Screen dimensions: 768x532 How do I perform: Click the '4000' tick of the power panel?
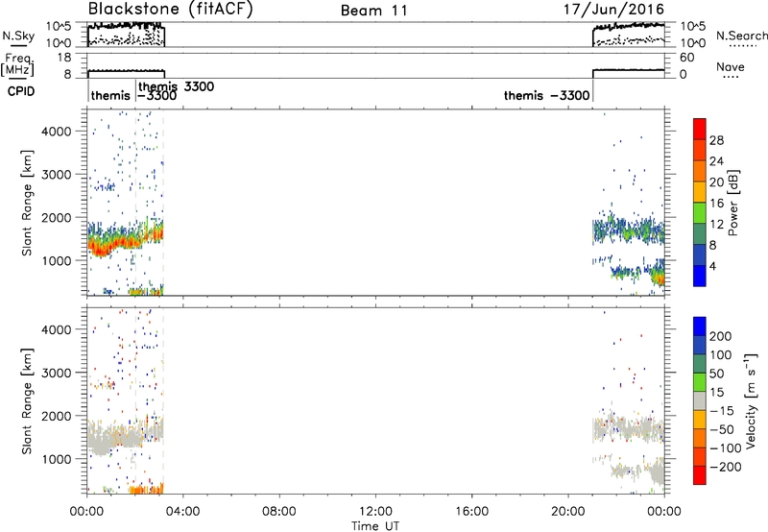(56, 132)
